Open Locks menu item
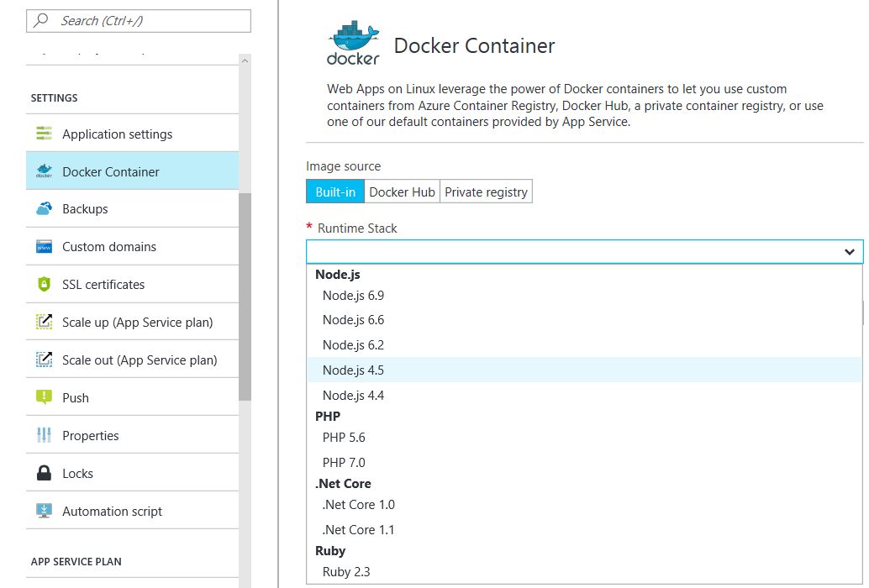869x588 pixels. pyautogui.click(x=133, y=473)
